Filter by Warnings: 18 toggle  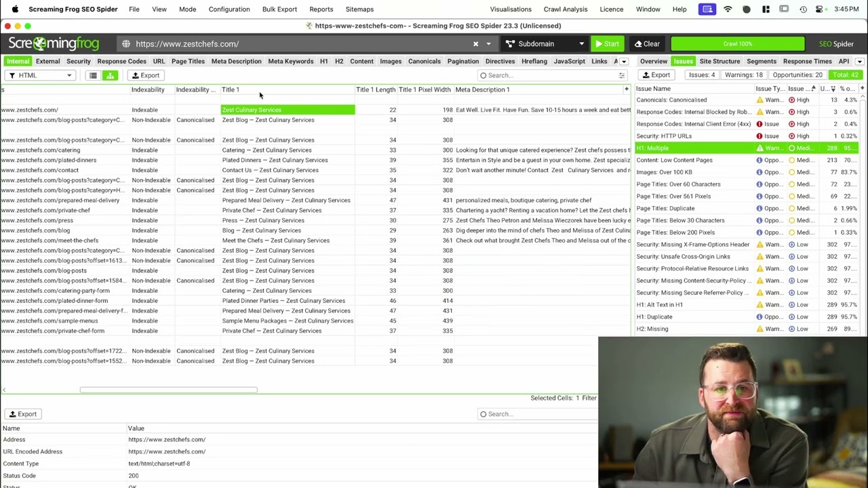743,75
